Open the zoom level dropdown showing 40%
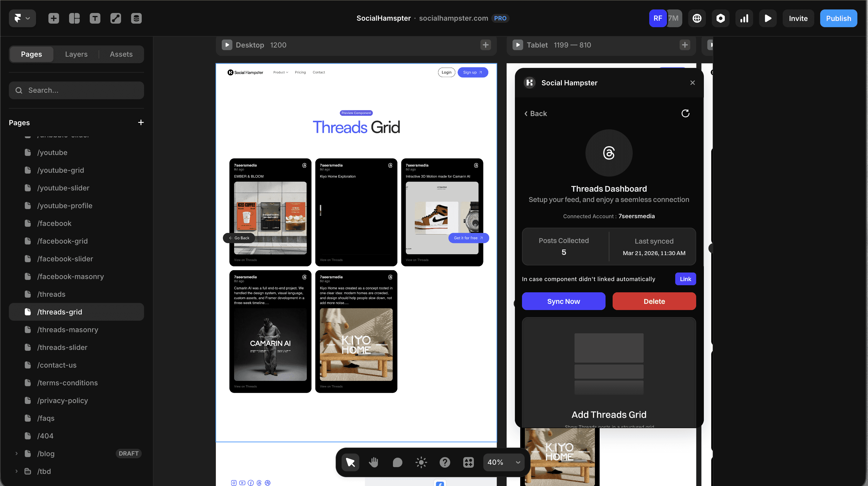Viewport: 868px width, 486px height. pos(503,462)
